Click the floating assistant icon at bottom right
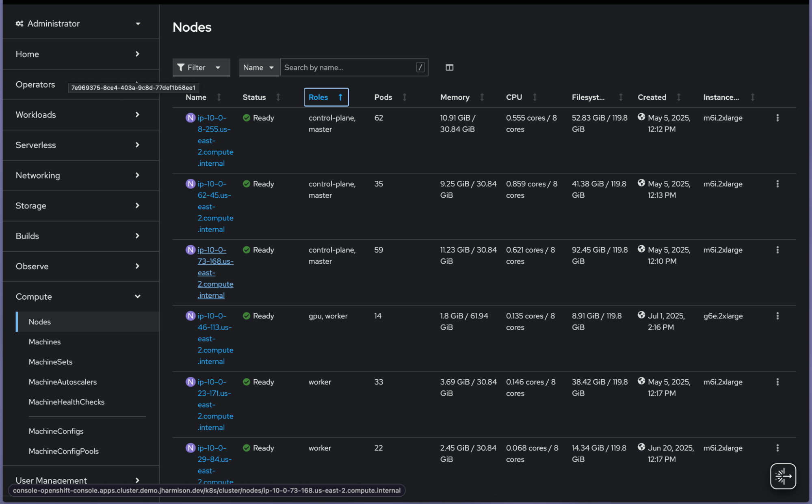The image size is (812, 504). click(783, 476)
